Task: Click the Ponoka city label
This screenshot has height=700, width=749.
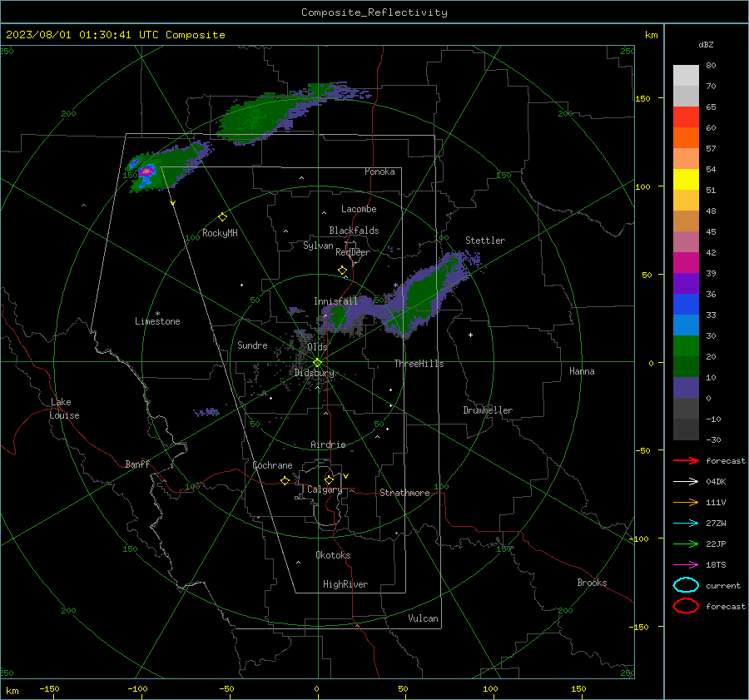Action: tap(379, 171)
